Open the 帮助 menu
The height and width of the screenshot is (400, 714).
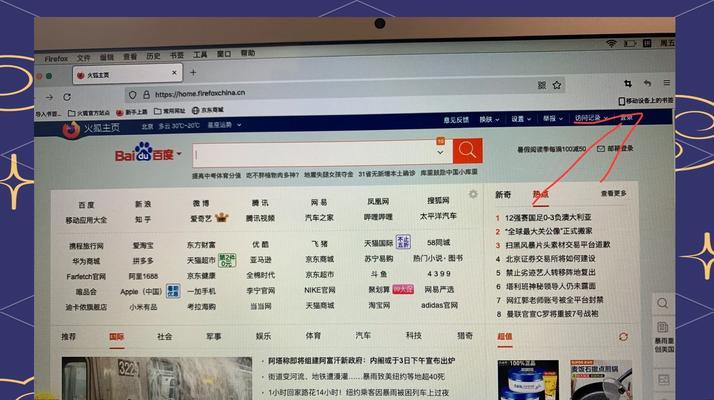tap(248, 53)
